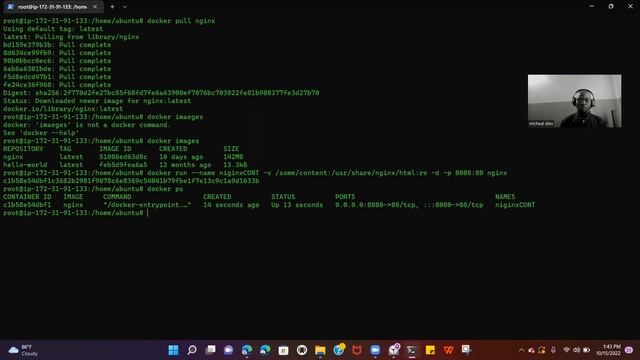This screenshot has height=360, width=640.
Task: Select the root@ip-172-31-91-133 terminal tab
Action: pyautogui.click(x=52, y=7)
